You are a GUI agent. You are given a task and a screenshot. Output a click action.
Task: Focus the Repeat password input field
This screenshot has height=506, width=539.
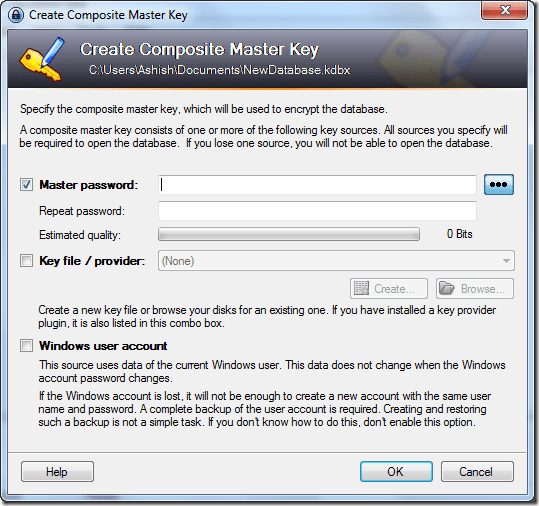(317, 211)
